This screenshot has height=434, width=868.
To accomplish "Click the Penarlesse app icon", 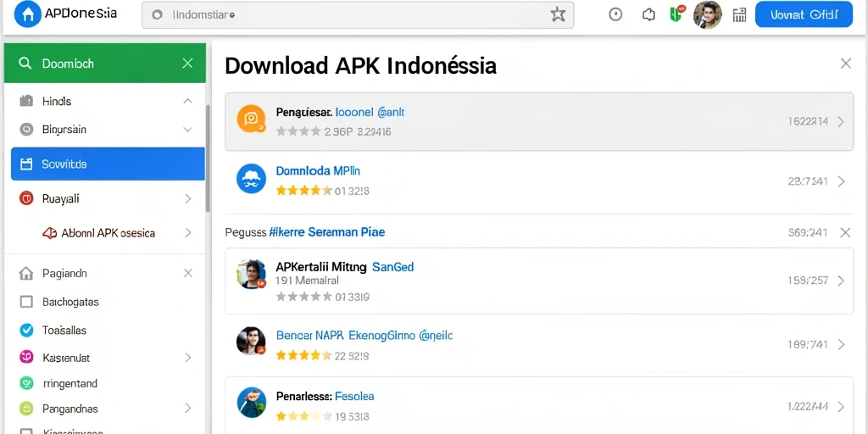I will [x=251, y=402].
